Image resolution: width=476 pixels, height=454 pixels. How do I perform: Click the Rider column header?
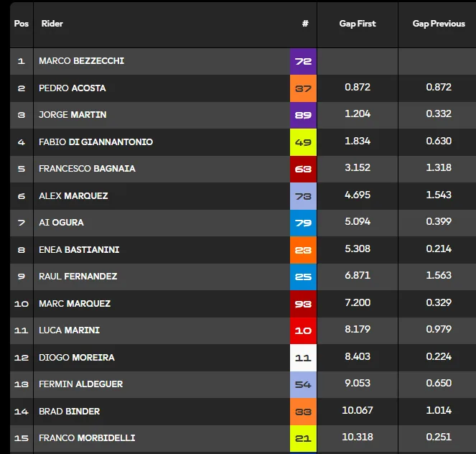tap(52, 24)
